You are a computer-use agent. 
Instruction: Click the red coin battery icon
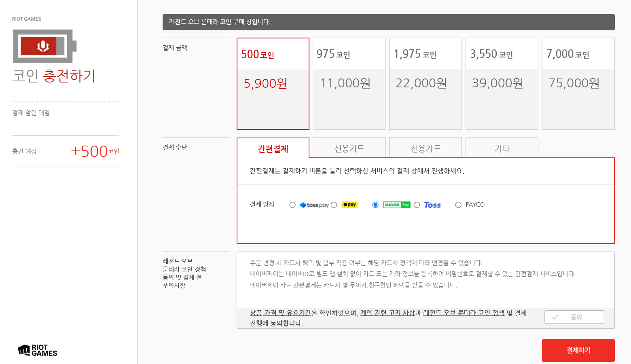(44, 46)
